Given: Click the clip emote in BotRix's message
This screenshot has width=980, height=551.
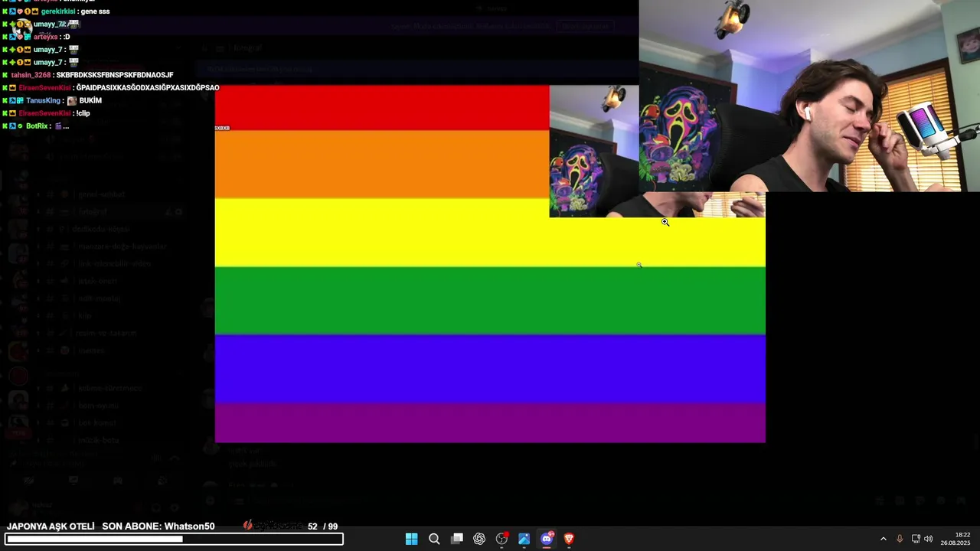Looking at the screenshot, I should pyautogui.click(x=58, y=126).
